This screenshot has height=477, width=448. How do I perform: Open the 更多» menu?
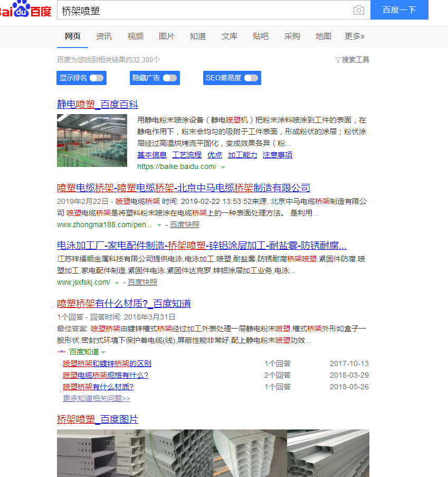pos(354,36)
